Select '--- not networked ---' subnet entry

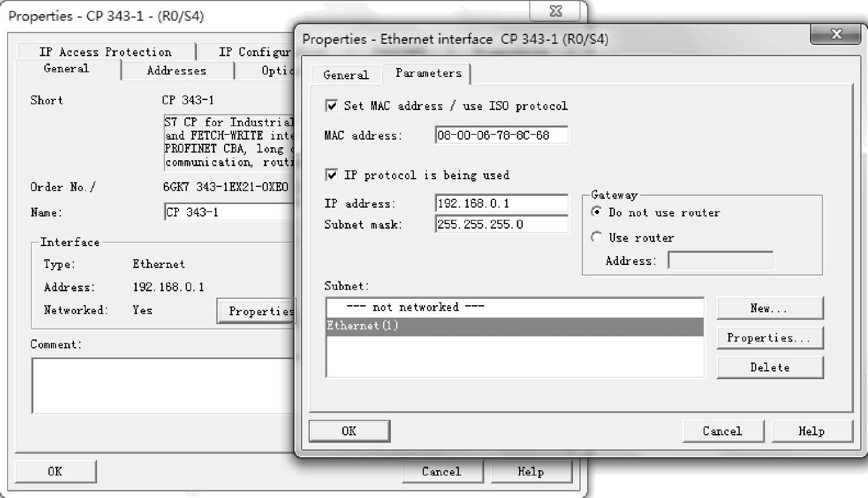click(514, 308)
